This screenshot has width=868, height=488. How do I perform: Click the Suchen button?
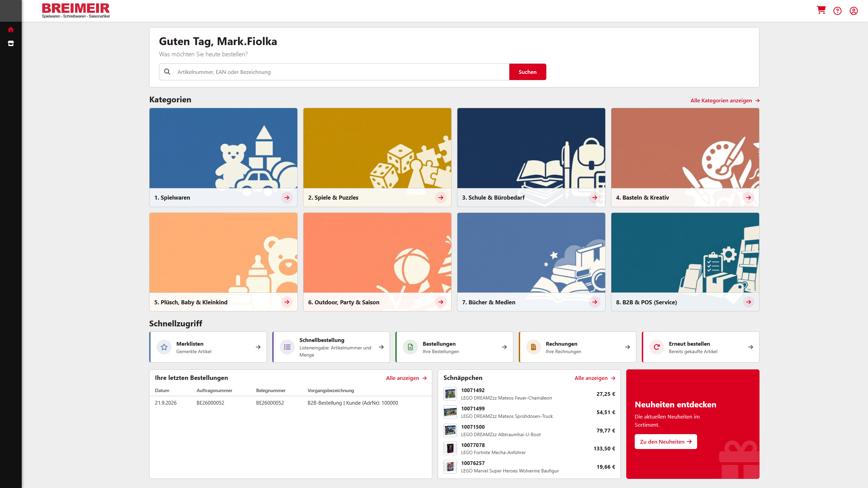point(528,72)
